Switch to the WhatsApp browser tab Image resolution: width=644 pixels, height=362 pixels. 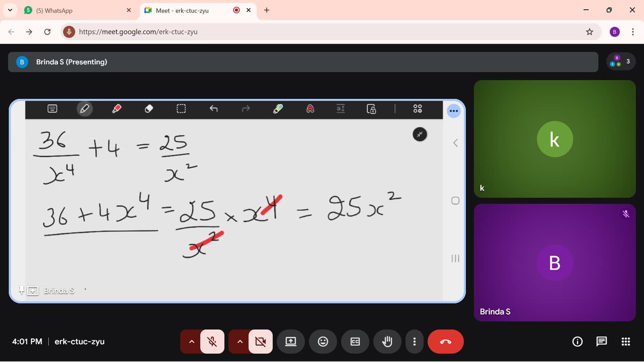point(69,10)
